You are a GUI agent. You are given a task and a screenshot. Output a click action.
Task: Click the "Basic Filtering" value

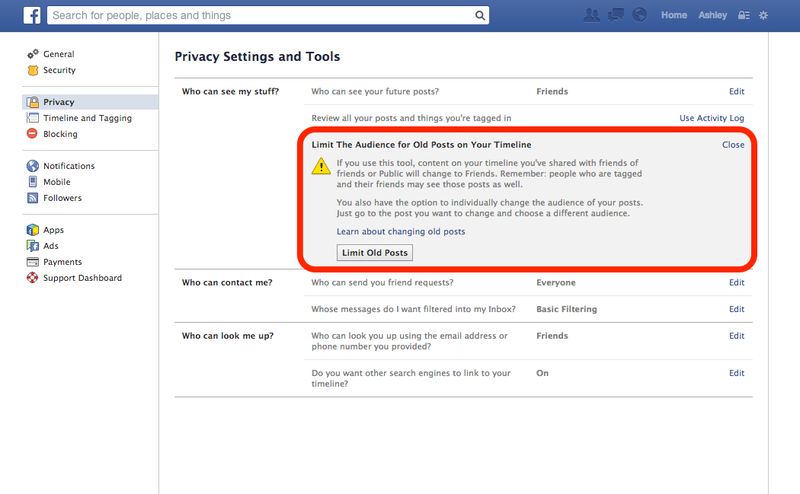(x=566, y=309)
